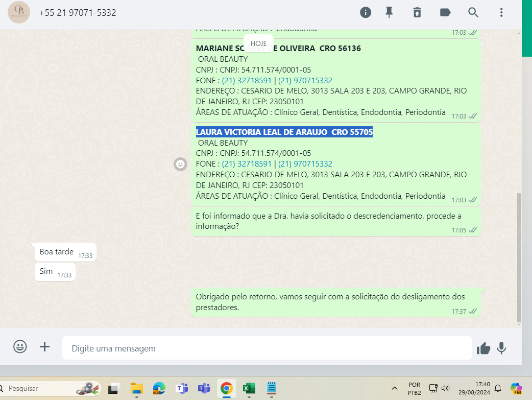Start a voice recording with the microphone icon

pos(501,348)
